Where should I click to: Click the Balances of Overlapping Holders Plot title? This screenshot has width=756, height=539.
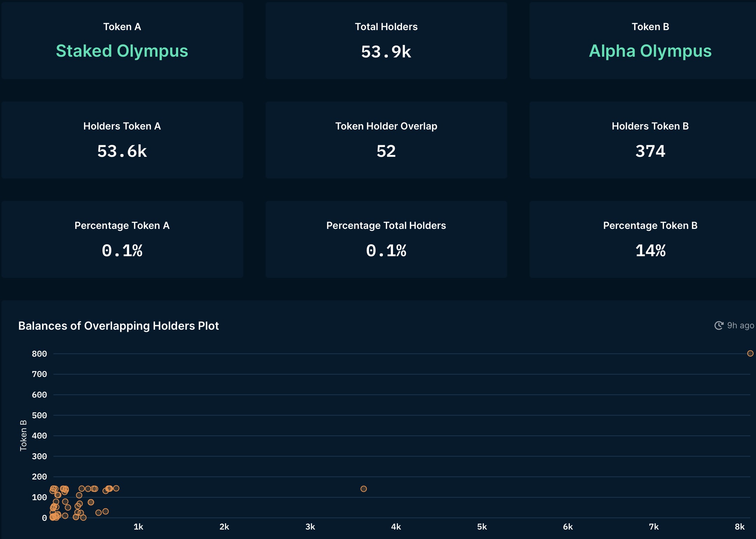tap(119, 326)
